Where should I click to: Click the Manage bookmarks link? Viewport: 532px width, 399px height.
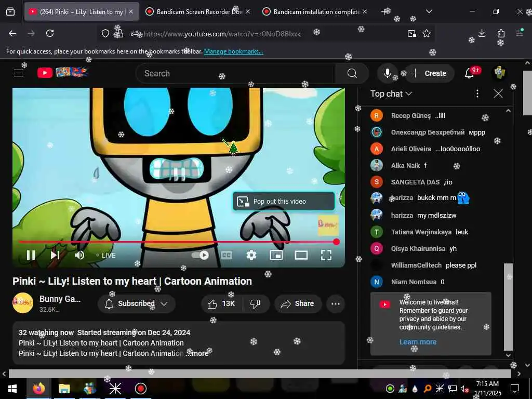coord(233,51)
